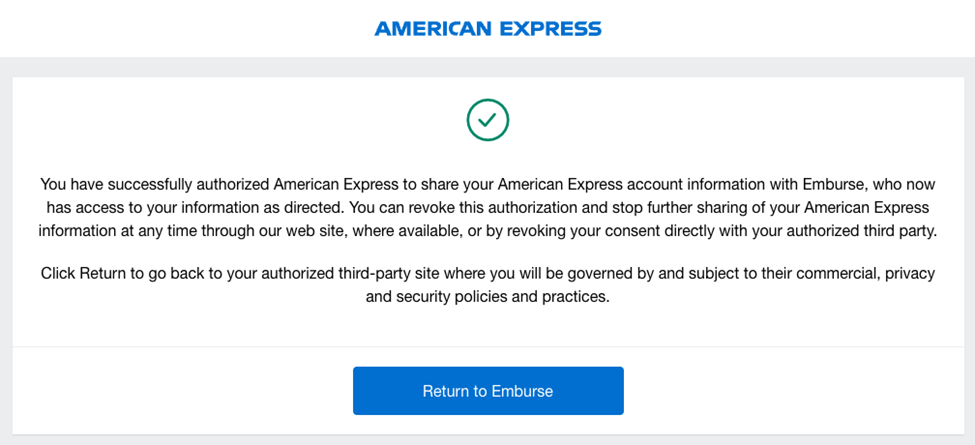The height and width of the screenshot is (445, 975).
Task: Click the line "and security policies and practices."
Action: (x=488, y=296)
